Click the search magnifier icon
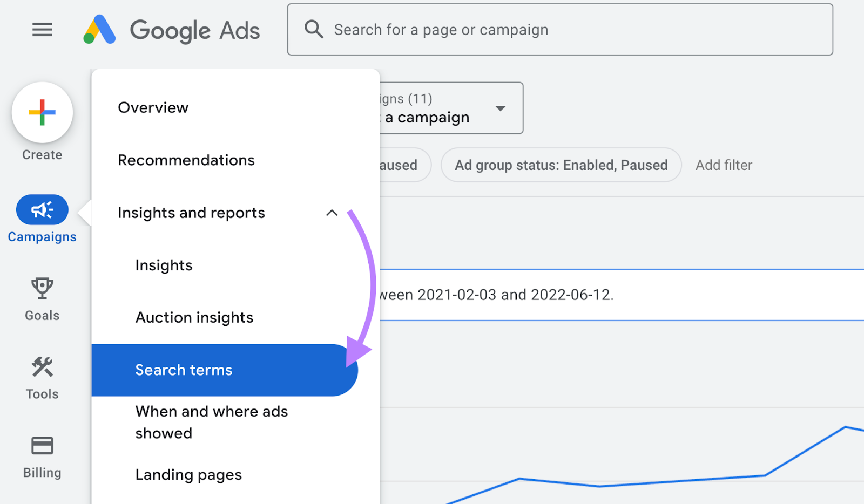864x504 pixels. (x=313, y=30)
